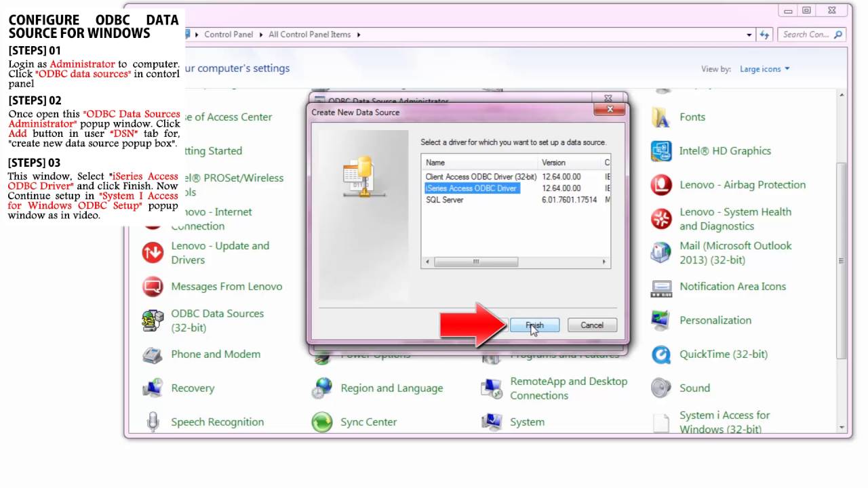868x488 pixels.
Task: Click the address bar refresh button
Action: tap(764, 35)
